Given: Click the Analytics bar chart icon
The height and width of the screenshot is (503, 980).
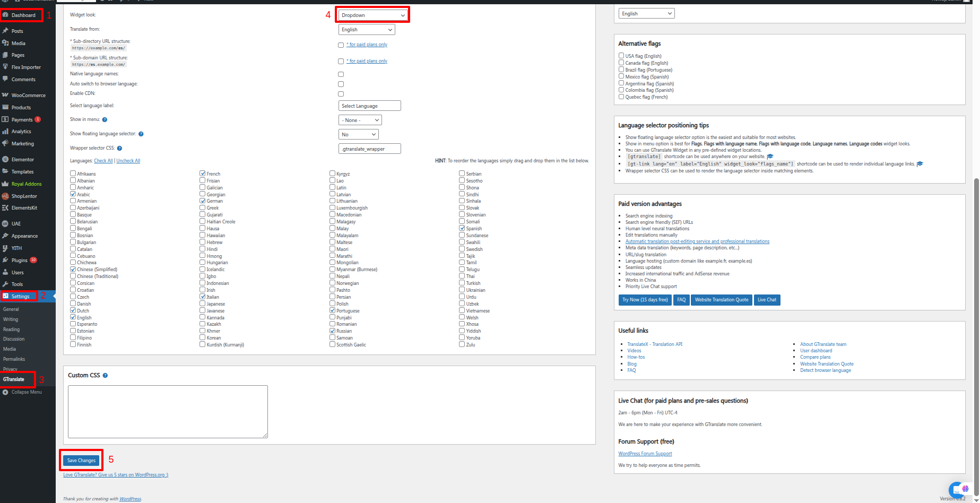Looking at the screenshot, I should click(5, 132).
